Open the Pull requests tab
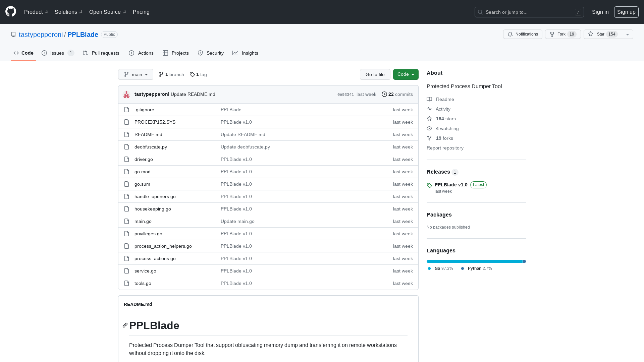The image size is (644, 362). coord(101,53)
